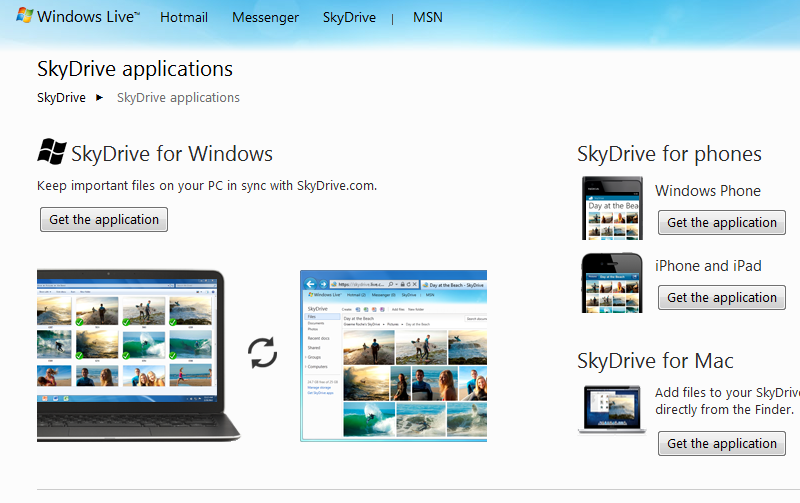800x503 pixels.
Task: Click the SkyDrive for Windows heading
Action: [172, 154]
